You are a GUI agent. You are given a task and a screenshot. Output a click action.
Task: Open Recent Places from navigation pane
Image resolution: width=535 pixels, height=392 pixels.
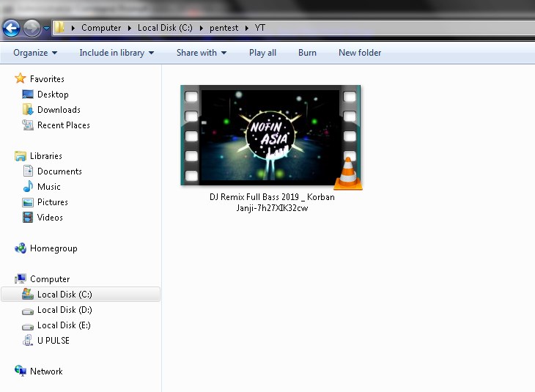point(64,125)
